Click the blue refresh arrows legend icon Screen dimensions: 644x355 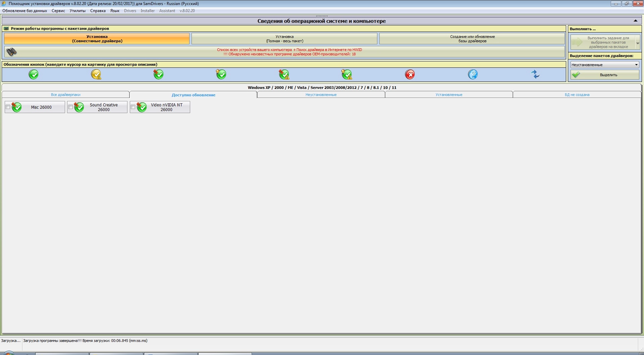point(535,74)
